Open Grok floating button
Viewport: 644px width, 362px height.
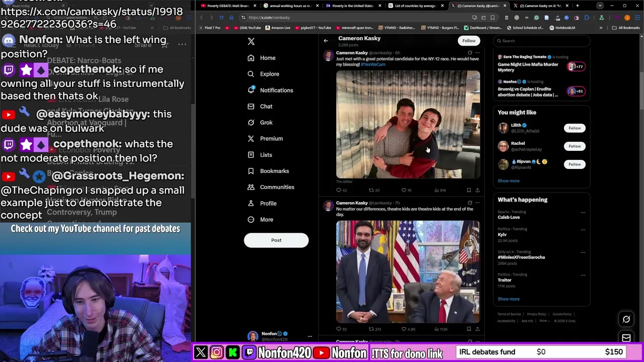626,319
